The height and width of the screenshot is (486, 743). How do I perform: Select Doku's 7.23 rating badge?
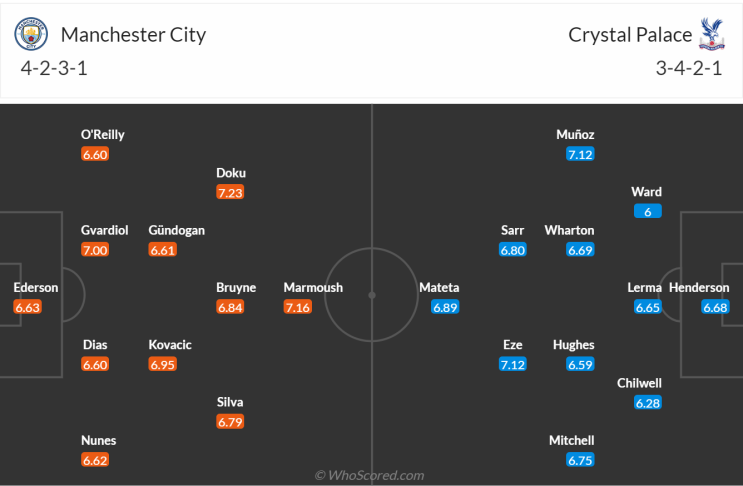click(231, 192)
